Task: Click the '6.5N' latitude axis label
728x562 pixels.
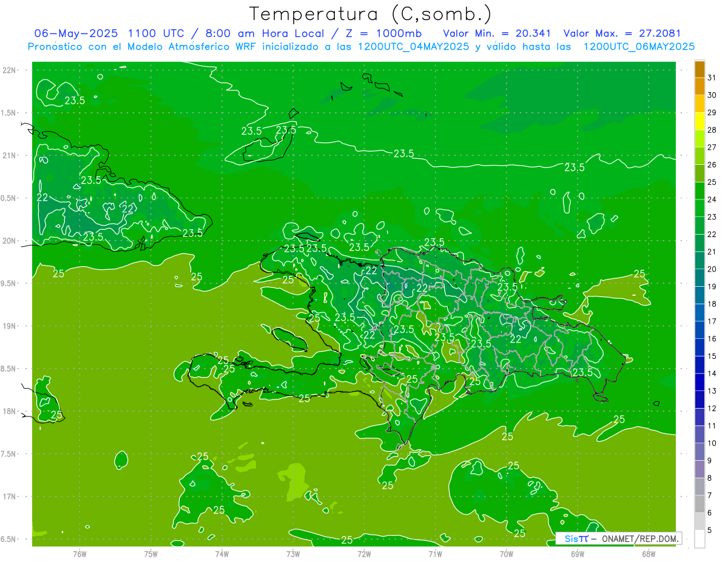Action: point(8,540)
